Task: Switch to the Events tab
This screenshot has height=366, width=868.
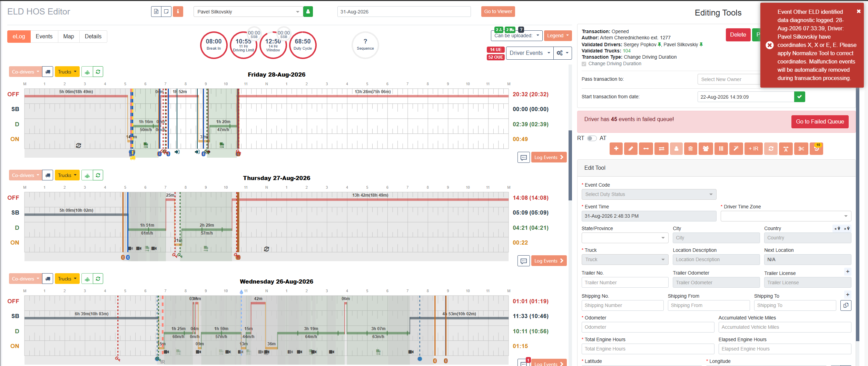Action: (44, 36)
